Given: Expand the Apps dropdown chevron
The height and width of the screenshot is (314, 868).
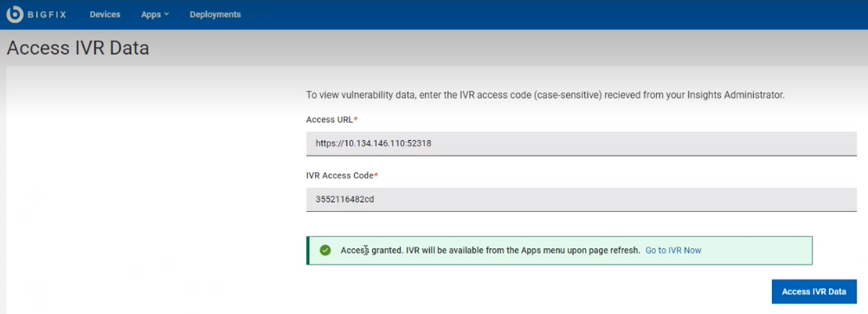Looking at the screenshot, I should 167,15.
